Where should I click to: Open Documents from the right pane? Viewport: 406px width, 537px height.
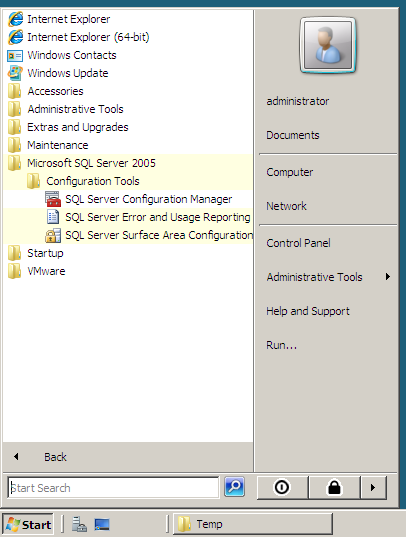coord(293,135)
